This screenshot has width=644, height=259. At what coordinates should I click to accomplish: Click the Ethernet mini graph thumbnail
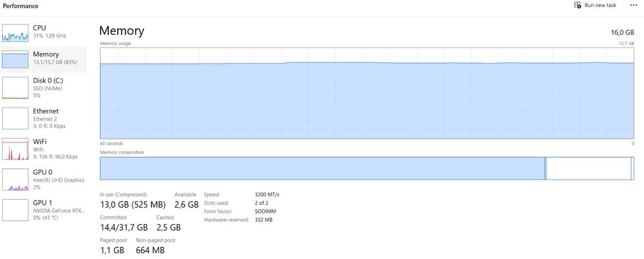[15, 119]
